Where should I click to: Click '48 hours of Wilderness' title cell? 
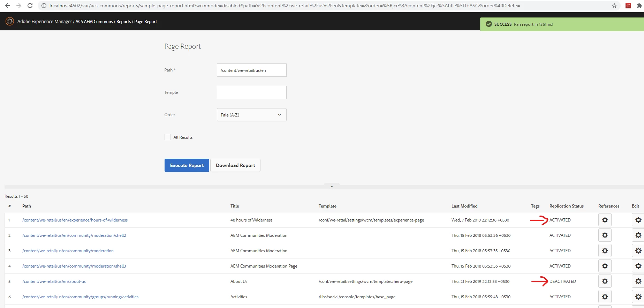tap(251, 220)
